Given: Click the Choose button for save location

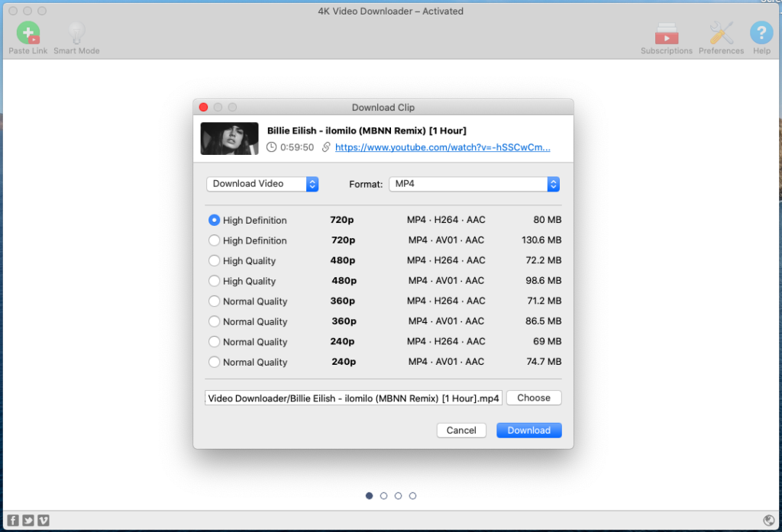Looking at the screenshot, I should (533, 398).
